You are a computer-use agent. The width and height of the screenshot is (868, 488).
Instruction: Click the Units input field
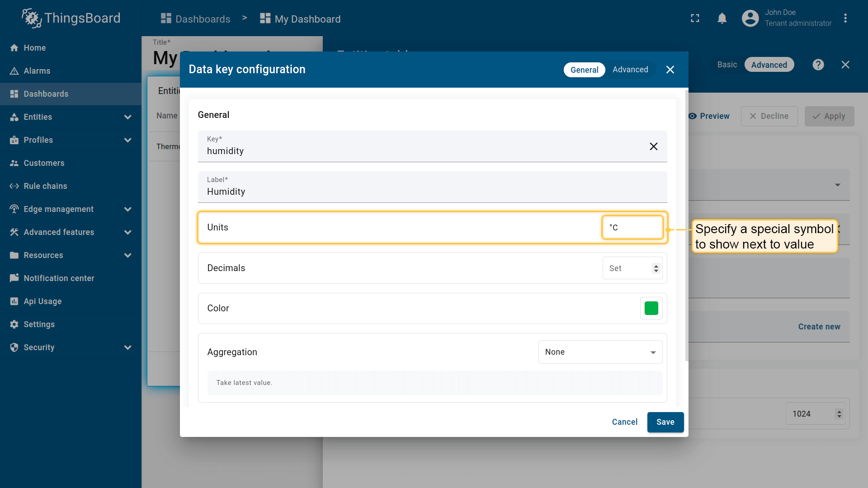point(632,227)
